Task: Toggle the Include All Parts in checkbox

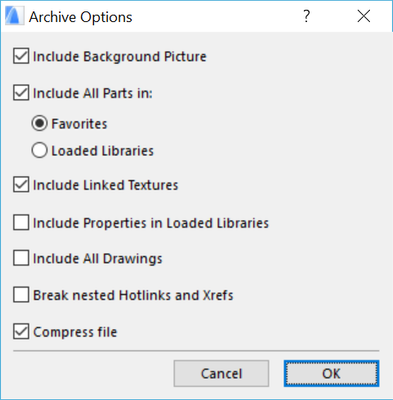Action: pyautogui.click(x=21, y=93)
